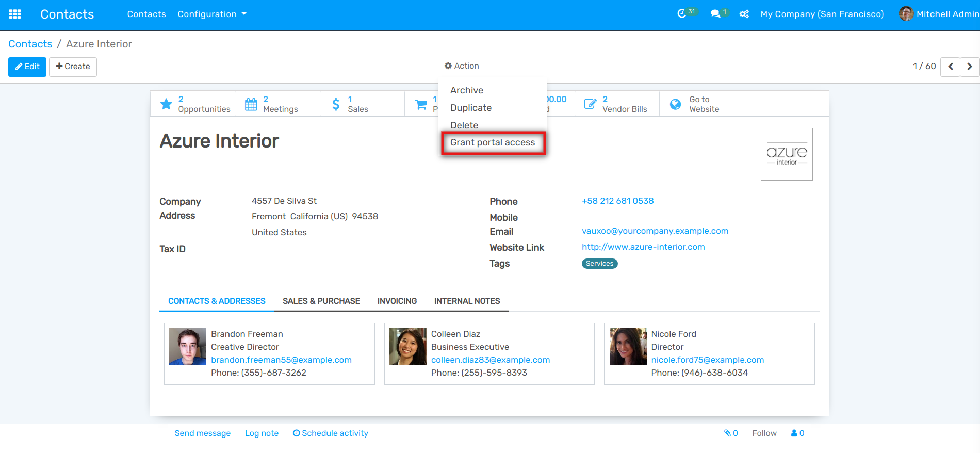980x453 pixels.
Task: Click phone number +58 212 681 0538
Action: coord(618,201)
